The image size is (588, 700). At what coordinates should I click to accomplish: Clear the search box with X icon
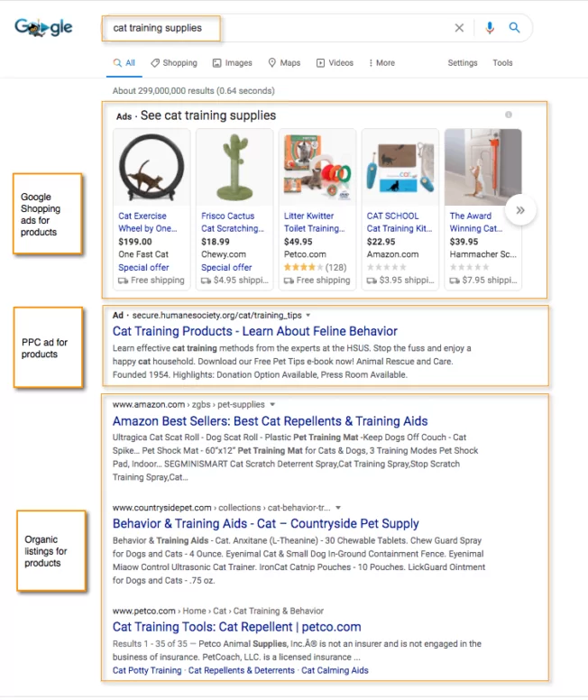click(459, 28)
